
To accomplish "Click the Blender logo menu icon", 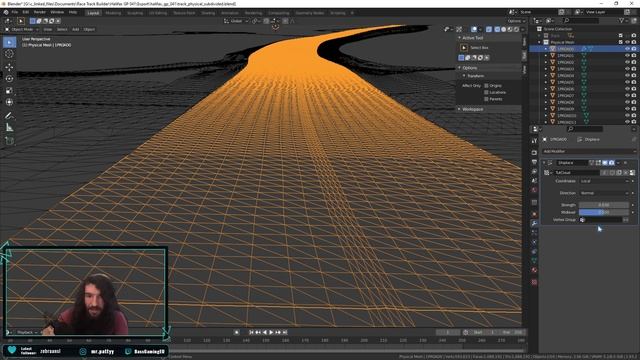I will pyautogui.click(x=6, y=13).
